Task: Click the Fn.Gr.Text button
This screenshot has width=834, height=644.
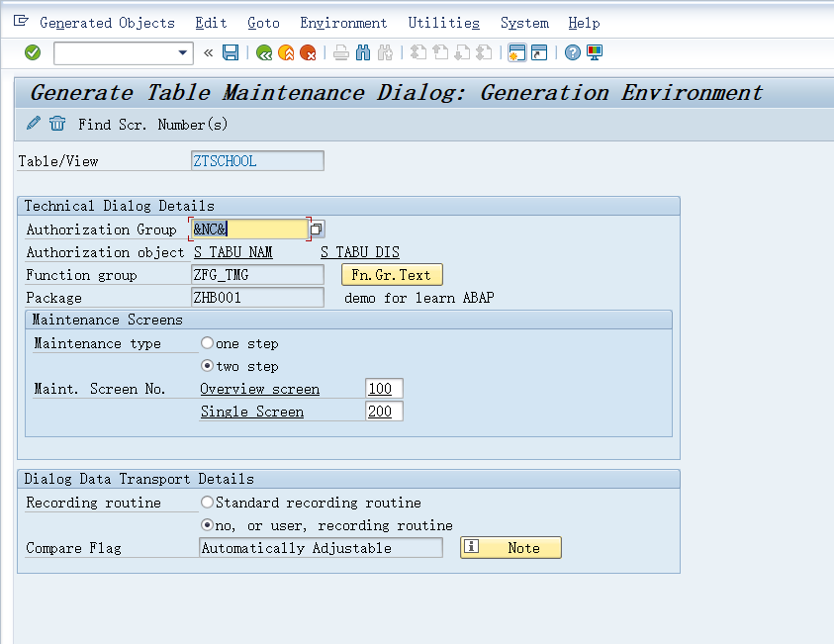Action: point(392,275)
